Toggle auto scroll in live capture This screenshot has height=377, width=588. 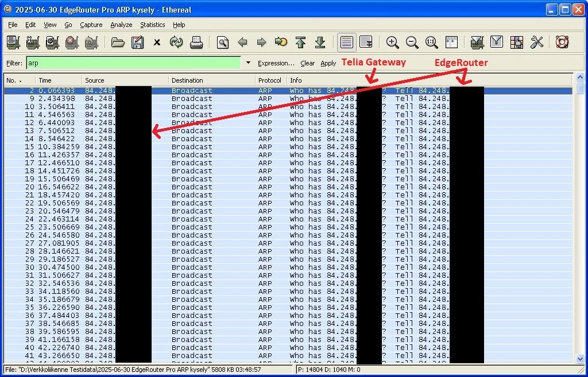(x=366, y=42)
